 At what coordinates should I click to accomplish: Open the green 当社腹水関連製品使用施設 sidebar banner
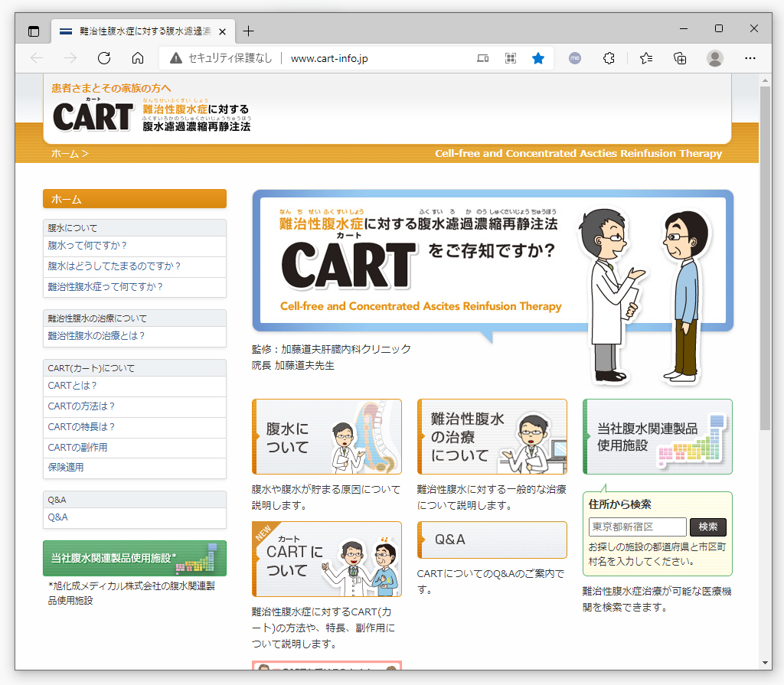(x=135, y=558)
